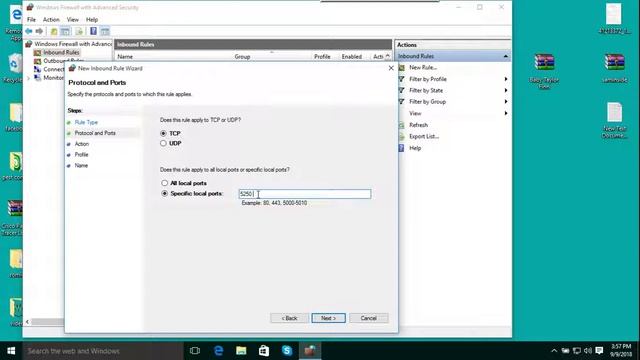Click the taskbar clock
This screenshot has height=360, width=640.
[621, 351]
